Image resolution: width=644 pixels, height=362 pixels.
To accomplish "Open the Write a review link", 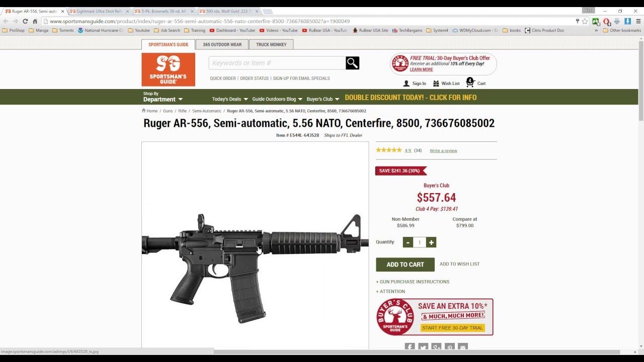I will pyautogui.click(x=443, y=151).
